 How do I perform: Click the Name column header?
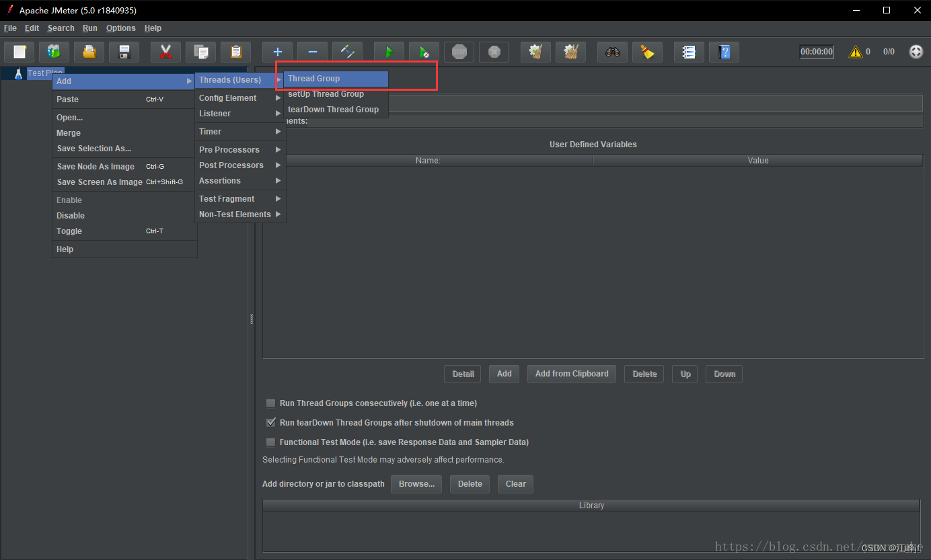pos(428,161)
